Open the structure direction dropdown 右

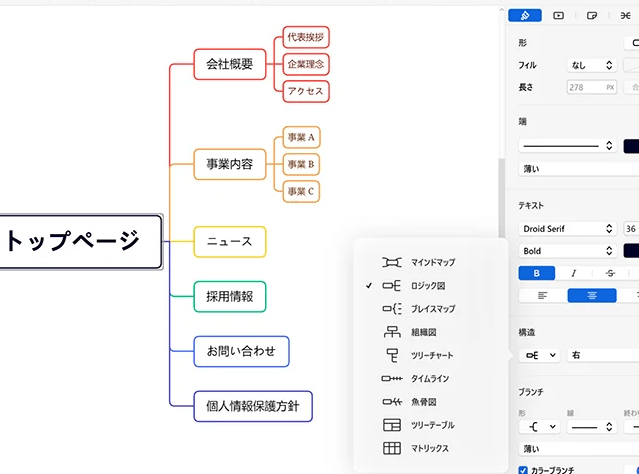click(603, 355)
